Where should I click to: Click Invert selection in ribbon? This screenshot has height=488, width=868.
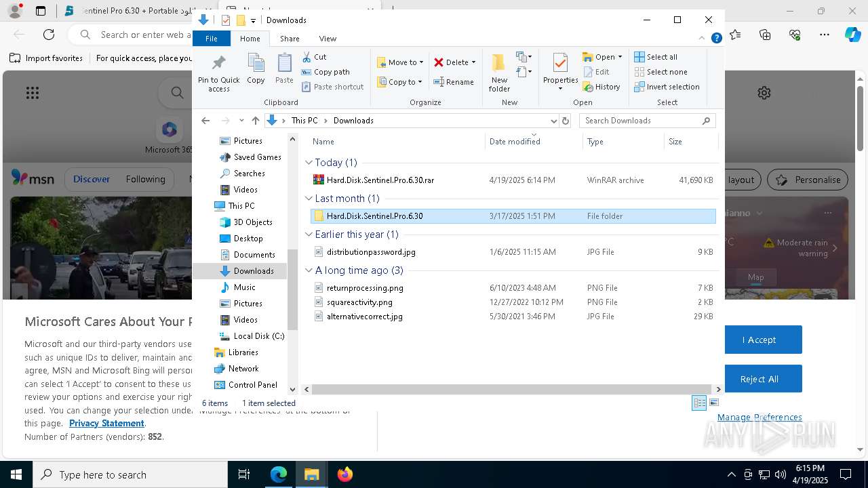(x=667, y=87)
